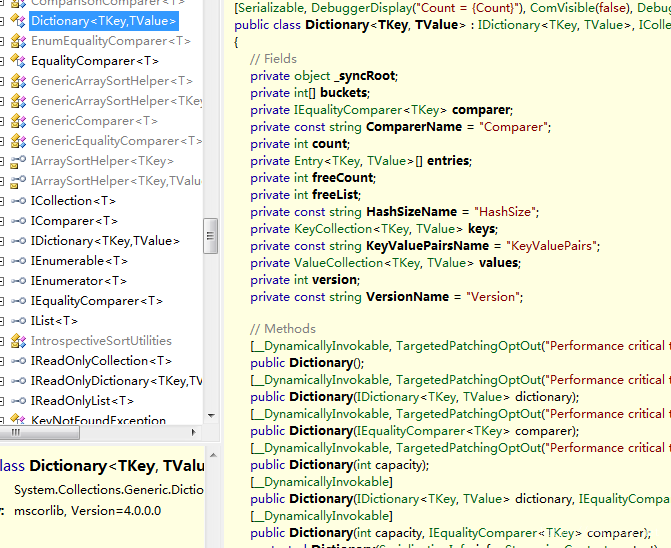Click the EnumEqualityComparer<T> class icon
This screenshot has width=671, height=548.
point(18,41)
